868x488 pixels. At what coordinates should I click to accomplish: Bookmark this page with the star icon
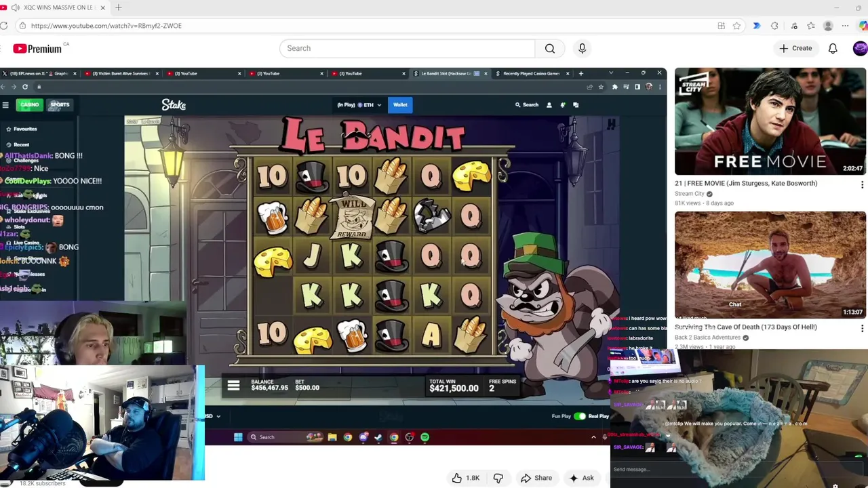click(736, 26)
